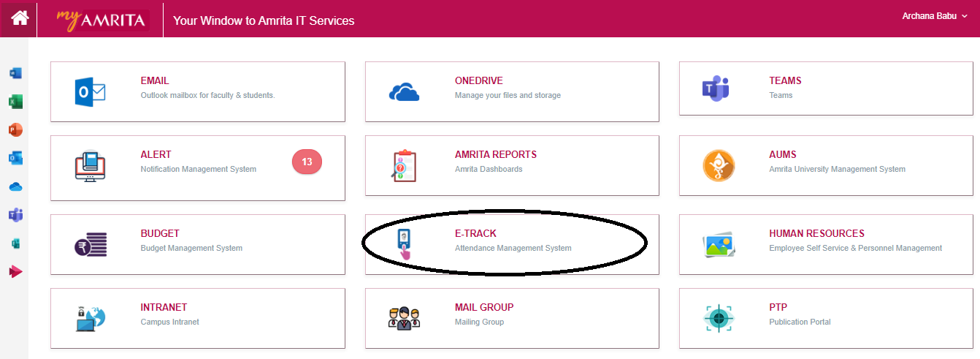Click 'Budget Management System' text
The width and height of the screenshot is (980, 359).
pos(191,248)
